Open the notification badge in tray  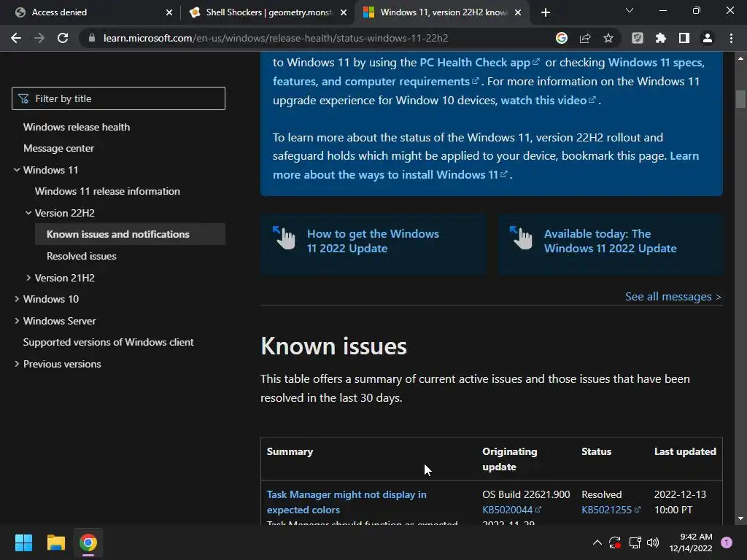click(727, 542)
